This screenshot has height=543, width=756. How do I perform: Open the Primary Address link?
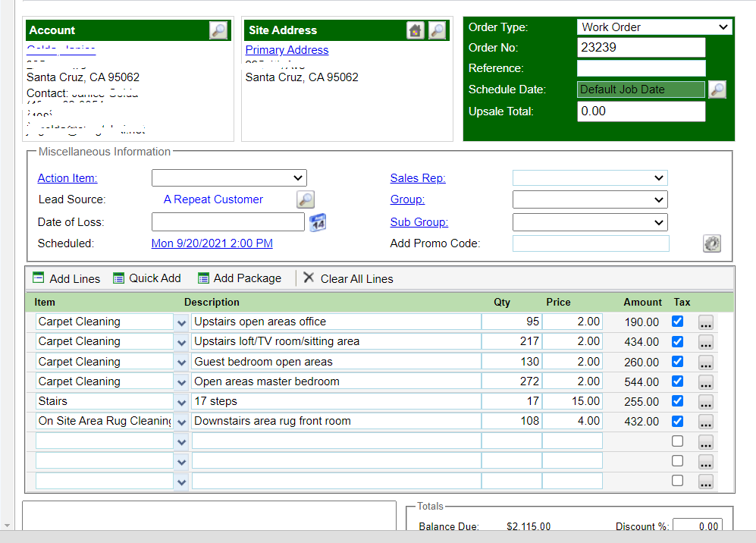287,50
